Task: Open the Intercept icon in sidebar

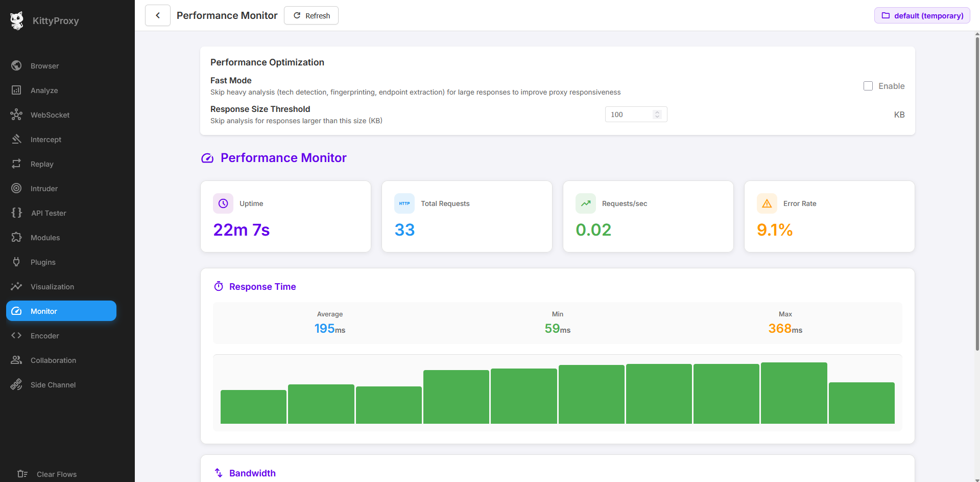Action: [16, 139]
